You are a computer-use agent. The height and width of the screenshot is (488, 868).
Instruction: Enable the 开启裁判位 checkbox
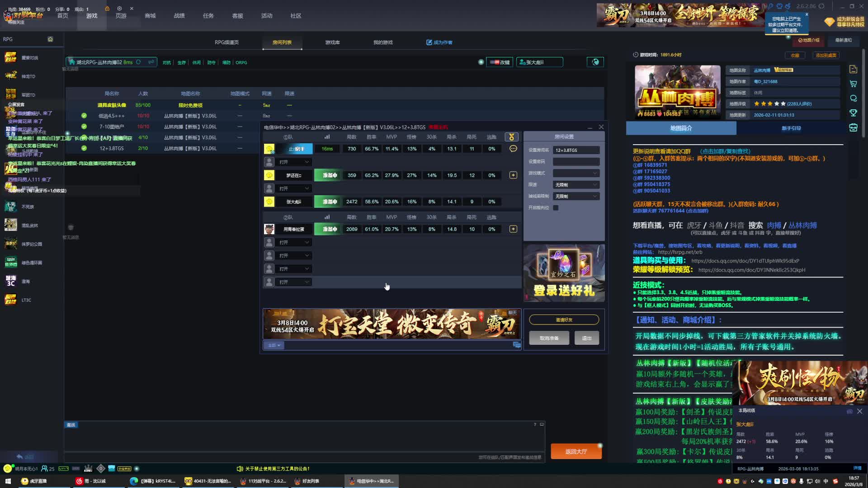pyautogui.click(x=556, y=208)
